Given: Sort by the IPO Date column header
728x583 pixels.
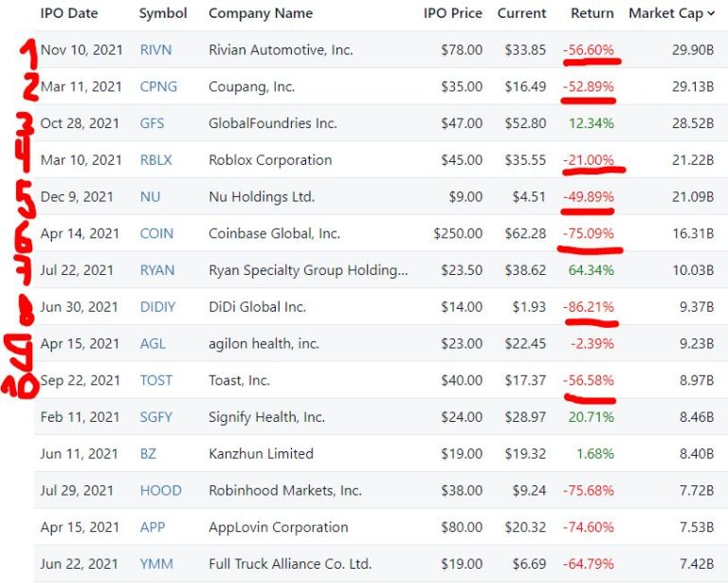Looking at the screenshot, I should (69, 14).
